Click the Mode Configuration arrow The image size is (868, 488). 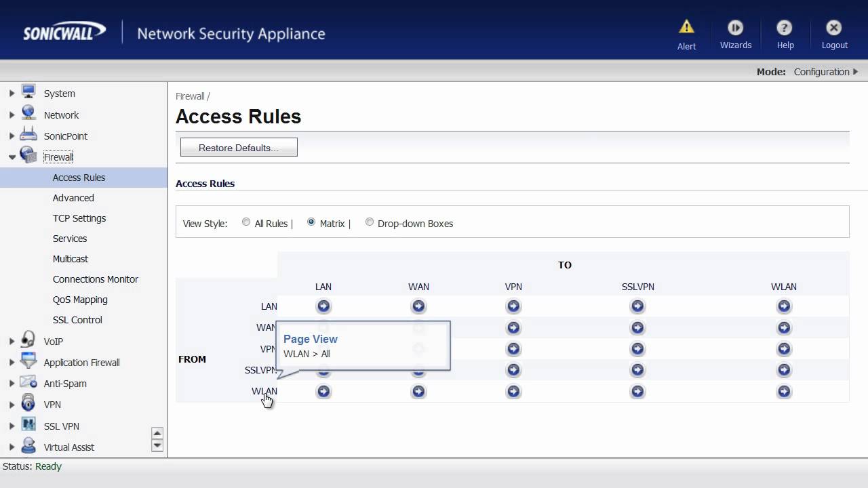pyautogui.click(x=855, y=72)
